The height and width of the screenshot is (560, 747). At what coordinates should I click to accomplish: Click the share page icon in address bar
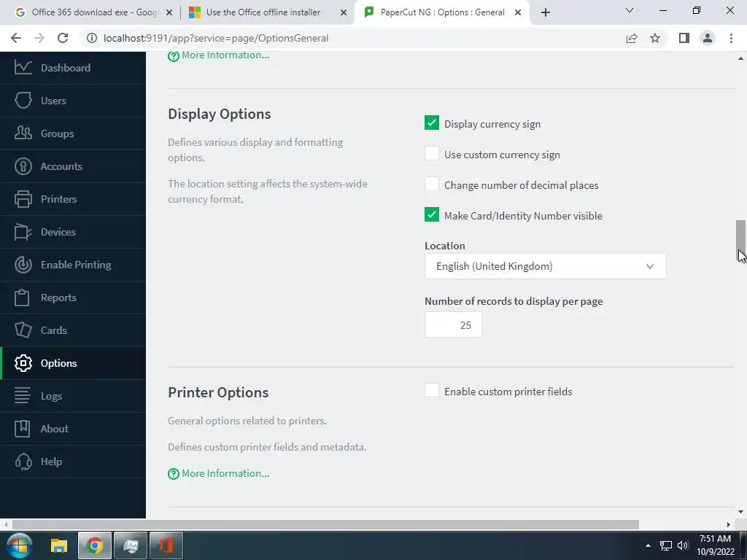632,38
